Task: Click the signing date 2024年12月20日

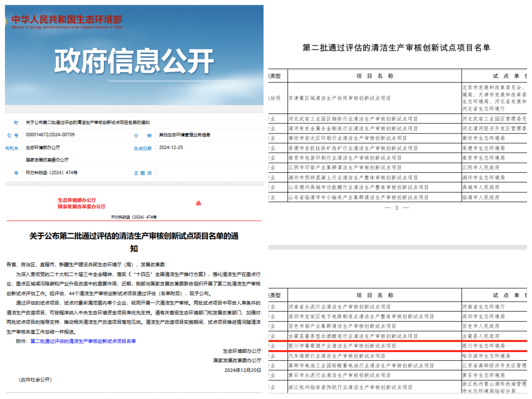Action: click(243, 370)
